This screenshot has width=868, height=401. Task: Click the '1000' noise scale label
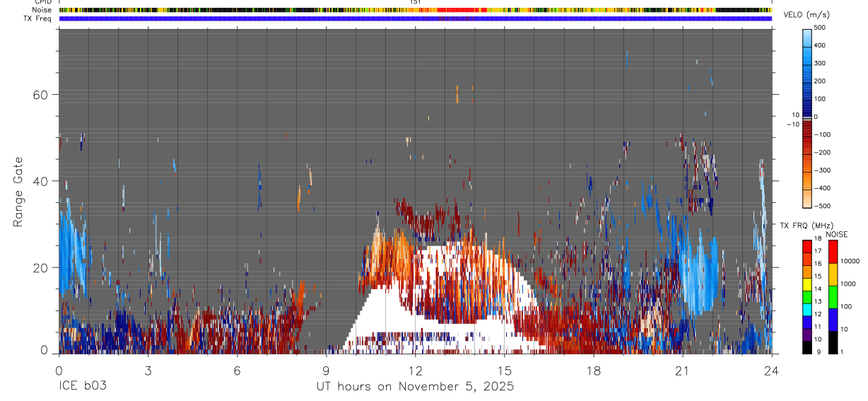848,284
